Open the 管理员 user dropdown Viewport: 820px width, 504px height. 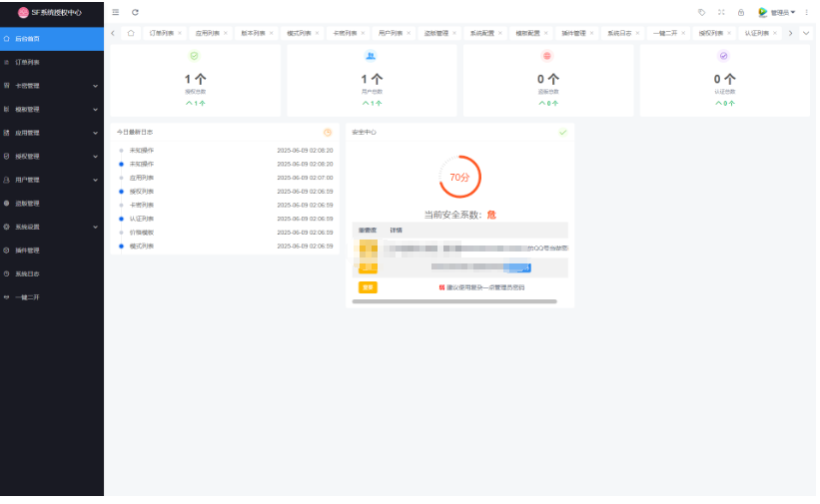click(x=777, y=12)
